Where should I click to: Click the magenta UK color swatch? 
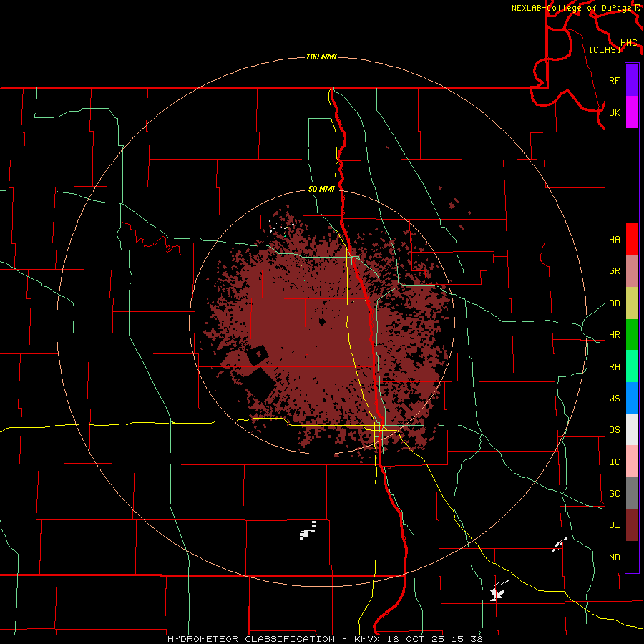coord(632,112)
